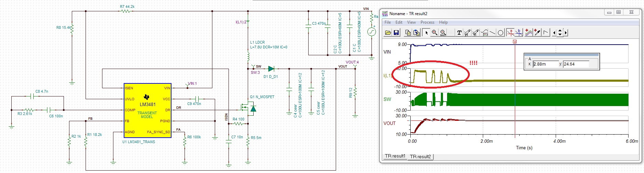Click the VOUT curve label in the plot
The width and height of the screenshot is (644, 173).
[389, 123]
